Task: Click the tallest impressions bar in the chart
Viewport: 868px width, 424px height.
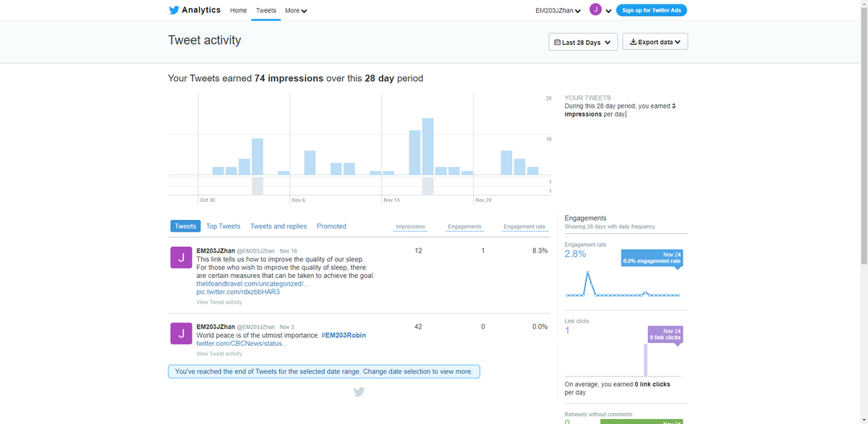Action: click(x=427, y=146)
